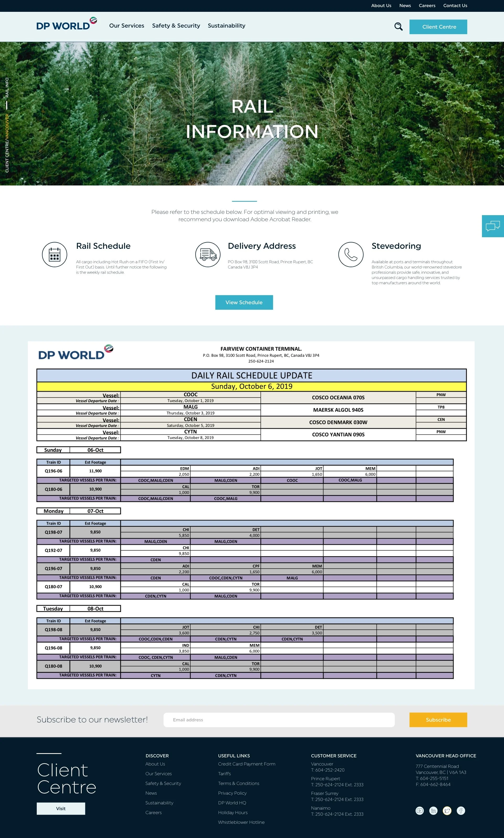504x838 pixels.
Task: Click train ID Q180-06 cell
Action: 53,489
